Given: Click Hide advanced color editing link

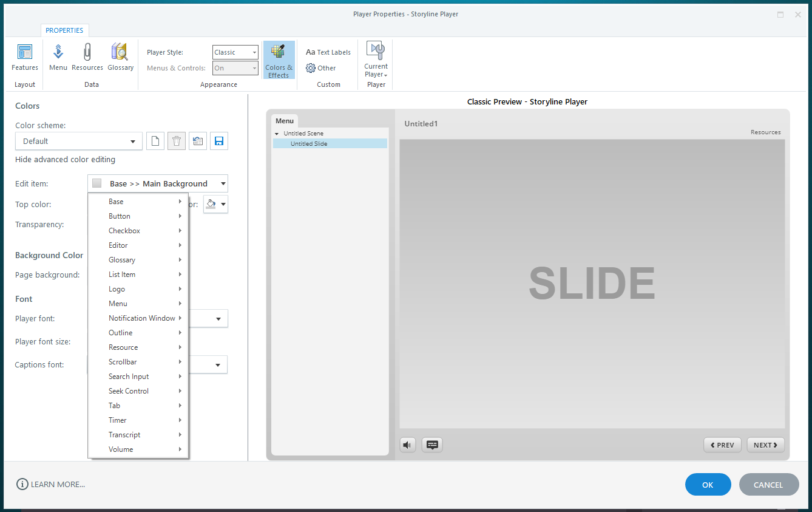Looking at the screenshot, I should [65, 159].
